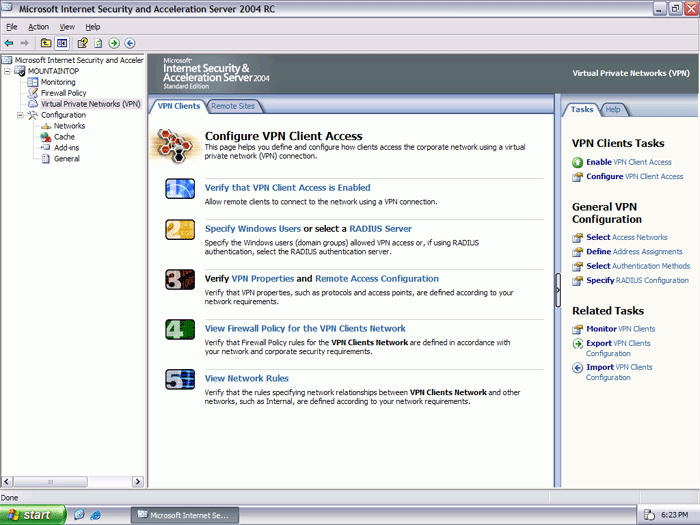Open Remote Access Configuration link
The height and width of the screenshot is (525, 700).
click(x=377, y=279)
